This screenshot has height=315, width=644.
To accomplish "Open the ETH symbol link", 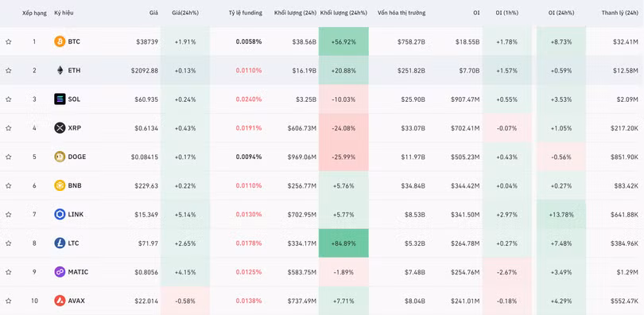I will (75, 70).
